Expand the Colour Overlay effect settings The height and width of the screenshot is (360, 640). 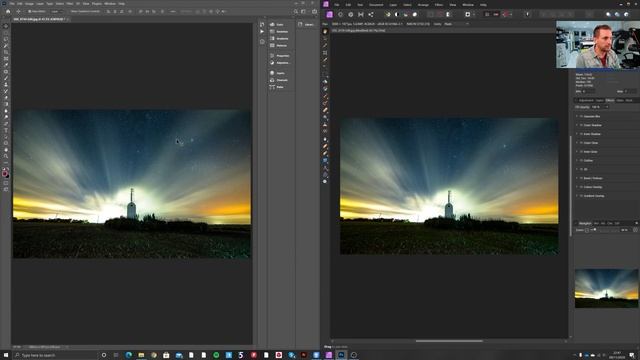(x=577, y=187)
